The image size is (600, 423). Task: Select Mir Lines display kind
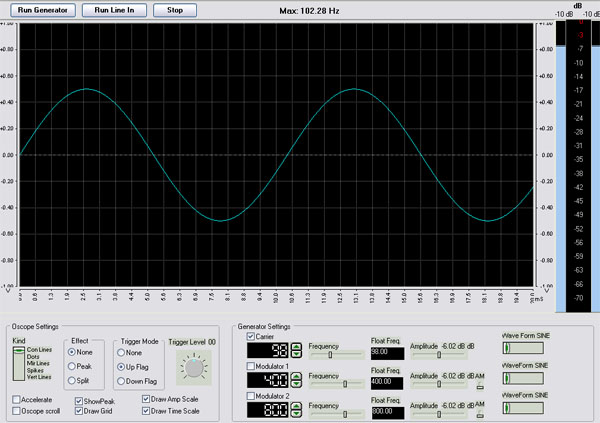(x=38, y=363)
